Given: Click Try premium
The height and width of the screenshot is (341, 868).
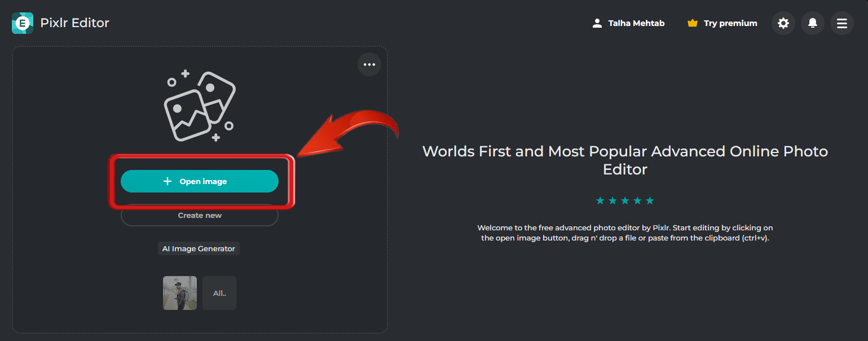Looking at the screenshot, I should click(722, 23).
